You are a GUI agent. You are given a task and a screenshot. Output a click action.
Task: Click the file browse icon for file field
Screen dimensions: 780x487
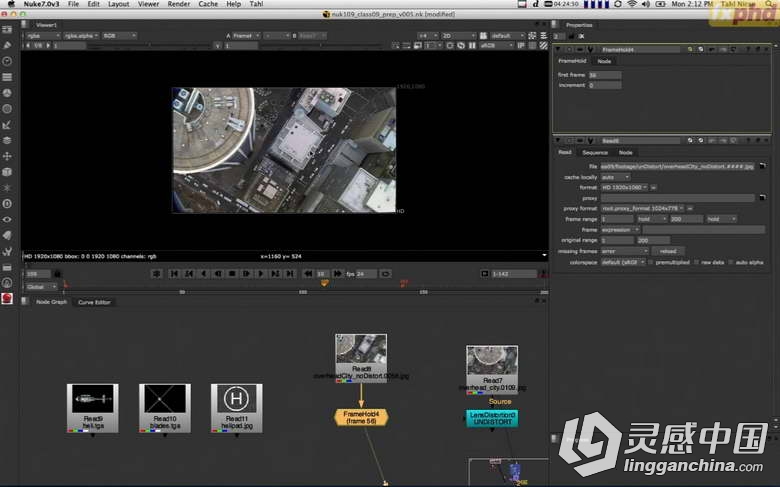coord(763,166)
